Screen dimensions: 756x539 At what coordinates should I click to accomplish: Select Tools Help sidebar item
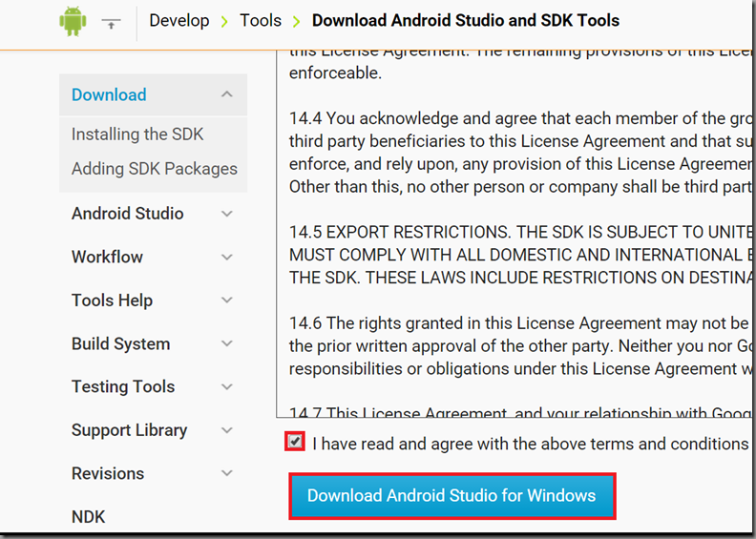coord(112,301)
